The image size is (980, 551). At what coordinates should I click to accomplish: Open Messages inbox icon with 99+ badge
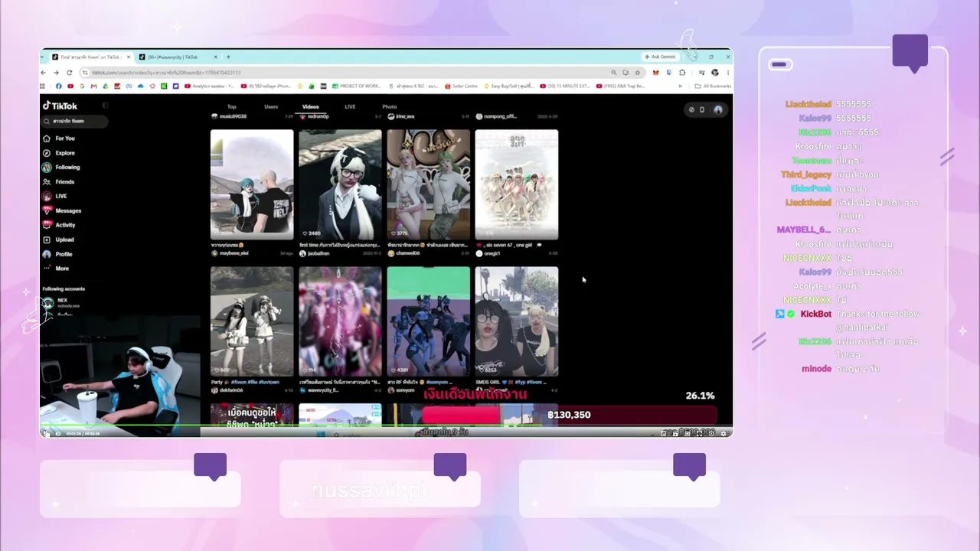point(47,210)
